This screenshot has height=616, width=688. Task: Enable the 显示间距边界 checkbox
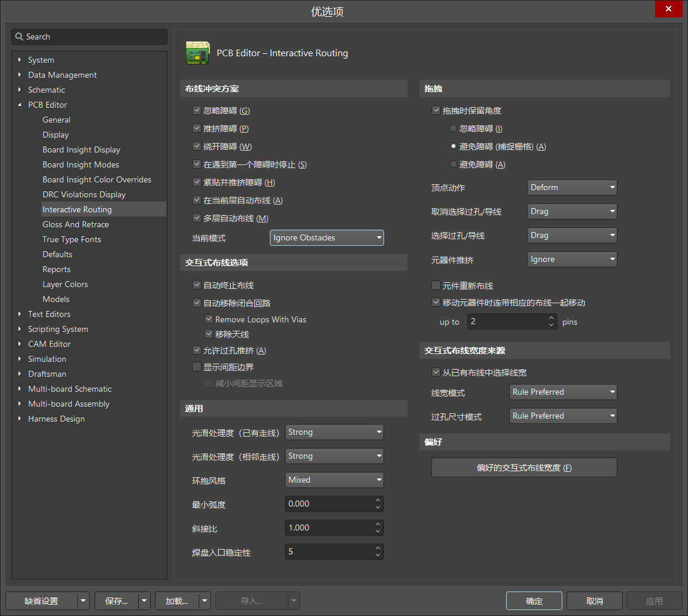196,367
